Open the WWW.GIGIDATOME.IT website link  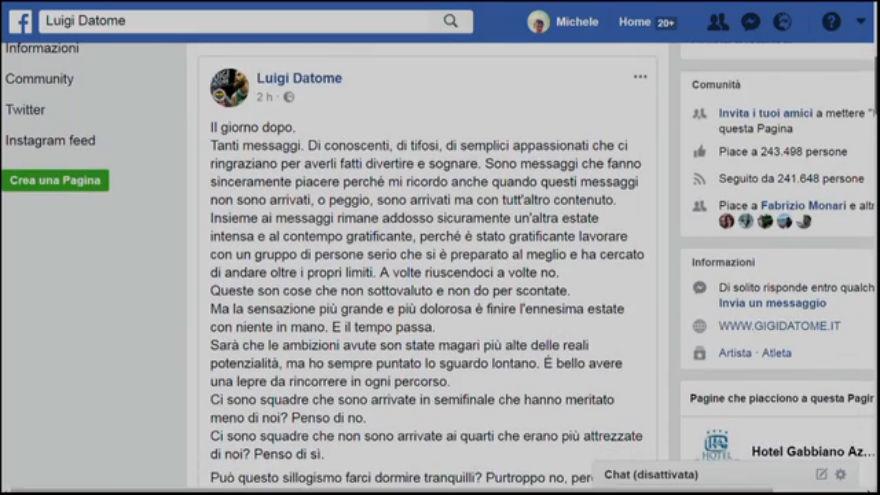tap(780, 326)
